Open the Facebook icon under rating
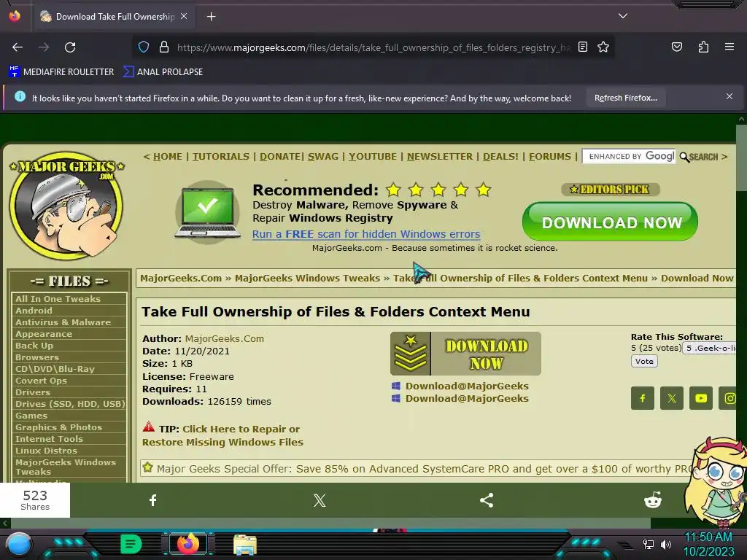This screenshot has width=747, height=560. [x=642, y=398]
